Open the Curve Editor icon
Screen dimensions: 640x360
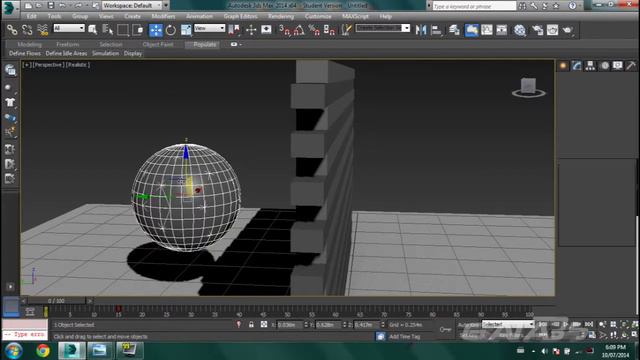[x=487, y=30]
